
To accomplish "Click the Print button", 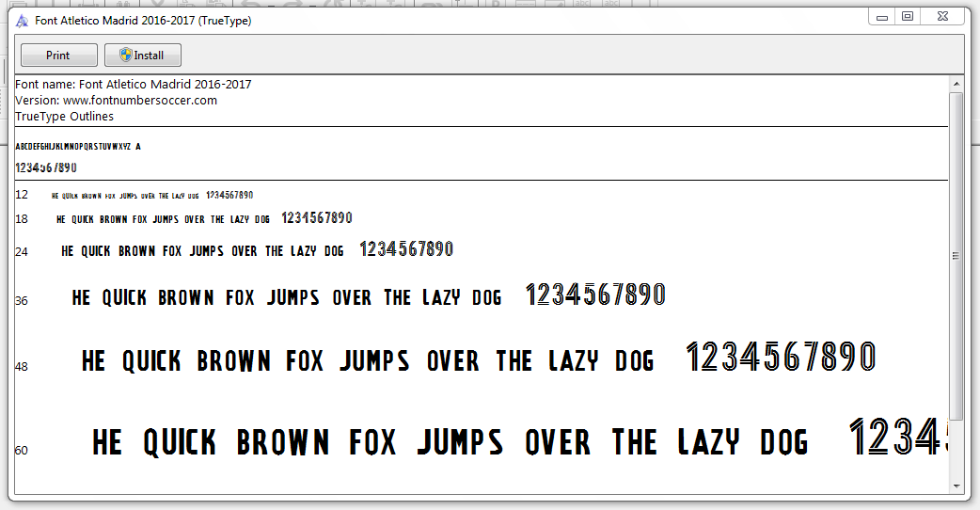I will coord(58,55).
